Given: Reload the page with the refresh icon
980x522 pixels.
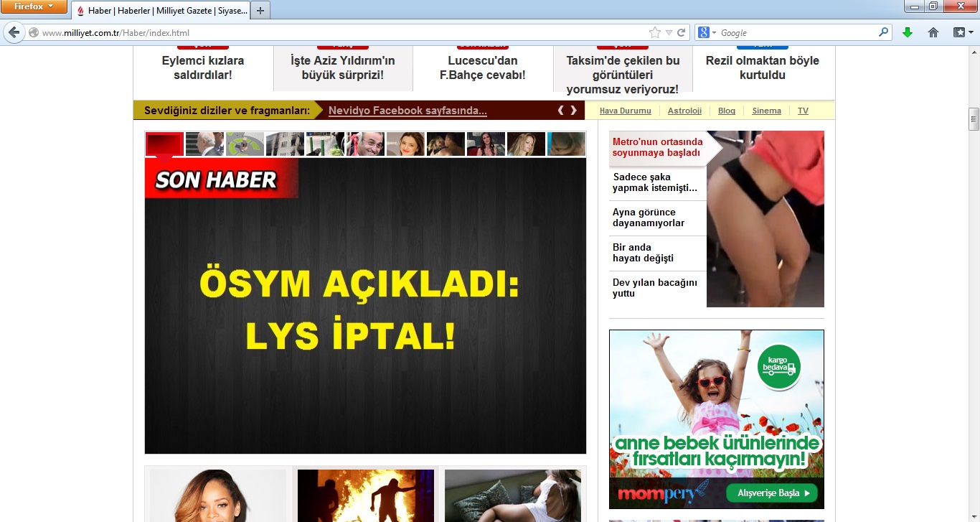Looking at the screenshot, I should pos(681,32).
